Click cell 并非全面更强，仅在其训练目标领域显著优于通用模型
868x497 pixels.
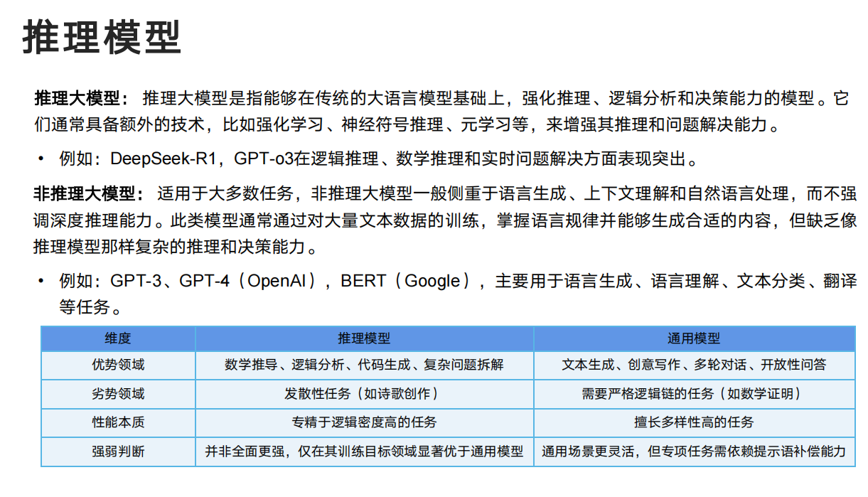364,451
